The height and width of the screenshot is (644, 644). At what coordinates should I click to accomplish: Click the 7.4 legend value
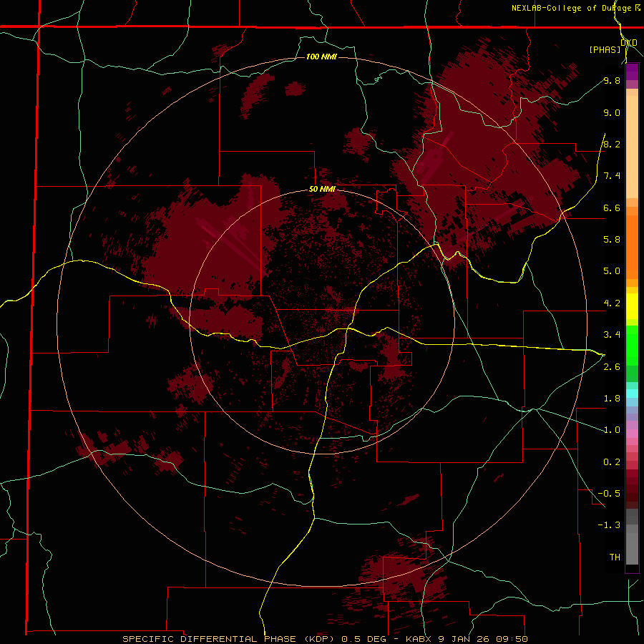[x=612, y=176]
